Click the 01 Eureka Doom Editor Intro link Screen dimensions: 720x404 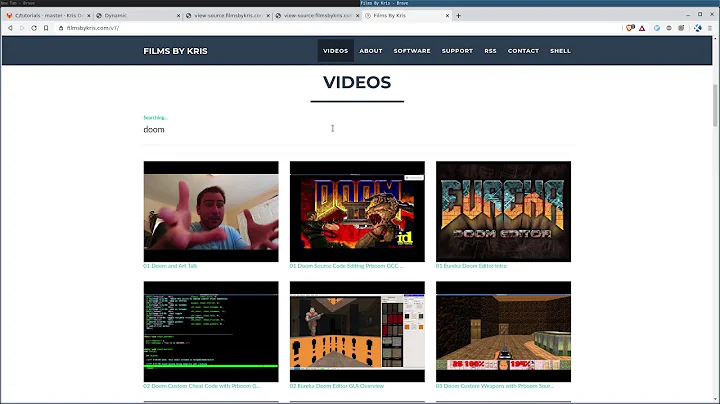[471, 266]
